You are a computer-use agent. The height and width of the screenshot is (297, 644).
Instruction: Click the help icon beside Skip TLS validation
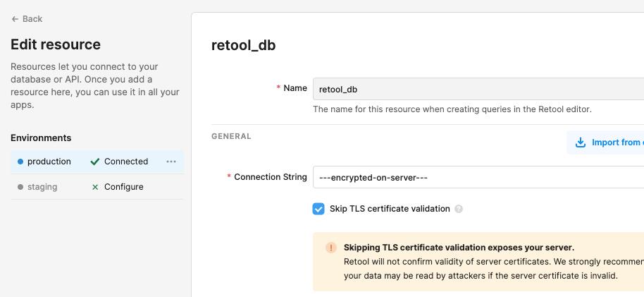click(459, 209)
